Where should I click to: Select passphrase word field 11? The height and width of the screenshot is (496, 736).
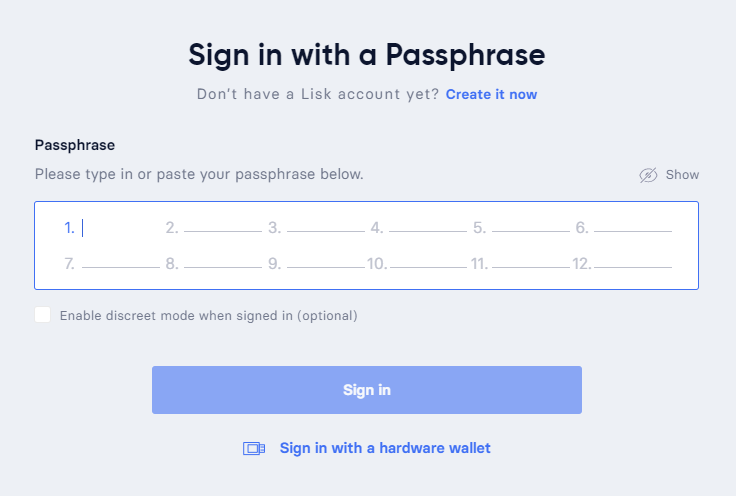[531, 263]
